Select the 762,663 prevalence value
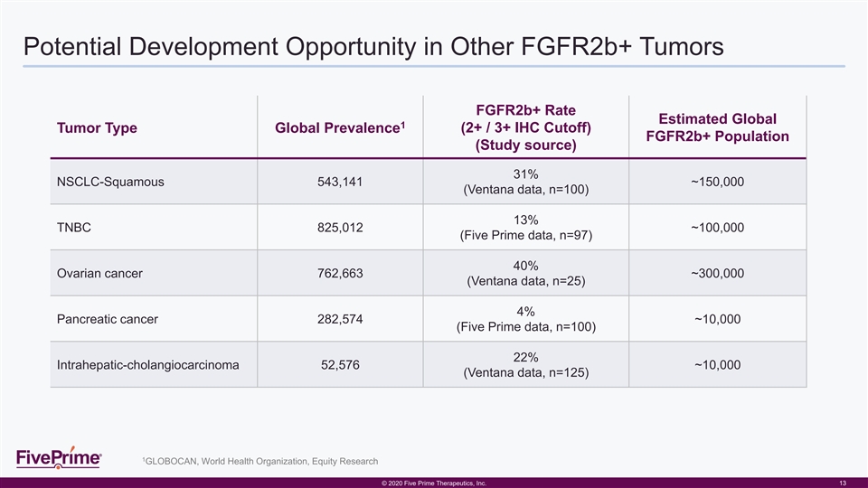Viewport: 868px width, 488px height. point(335,274)
